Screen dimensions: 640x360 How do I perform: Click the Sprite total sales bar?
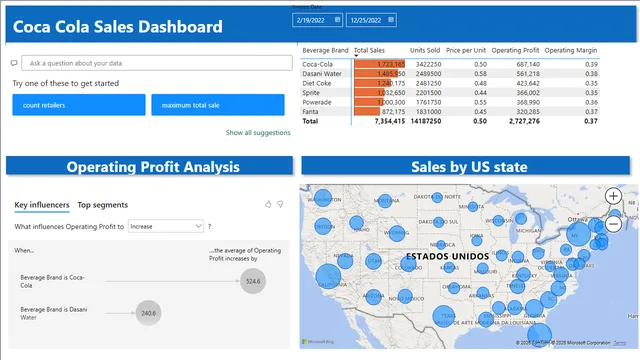point(369,93)
